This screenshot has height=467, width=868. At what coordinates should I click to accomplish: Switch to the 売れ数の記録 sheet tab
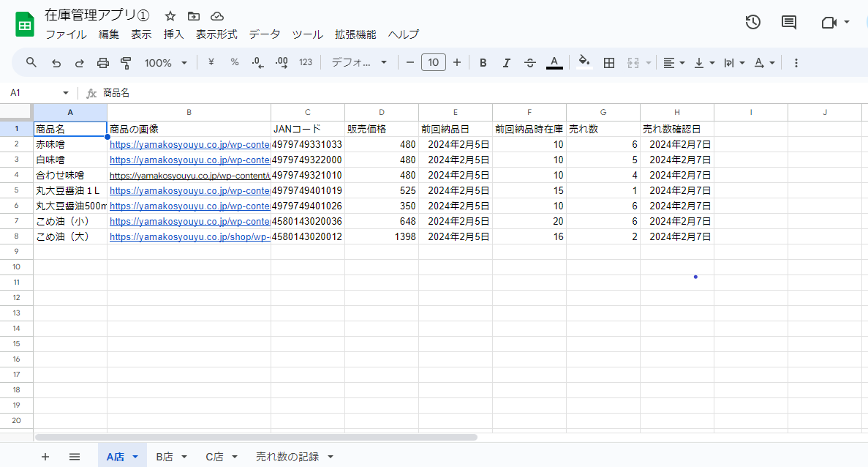(x=287, y=457)
